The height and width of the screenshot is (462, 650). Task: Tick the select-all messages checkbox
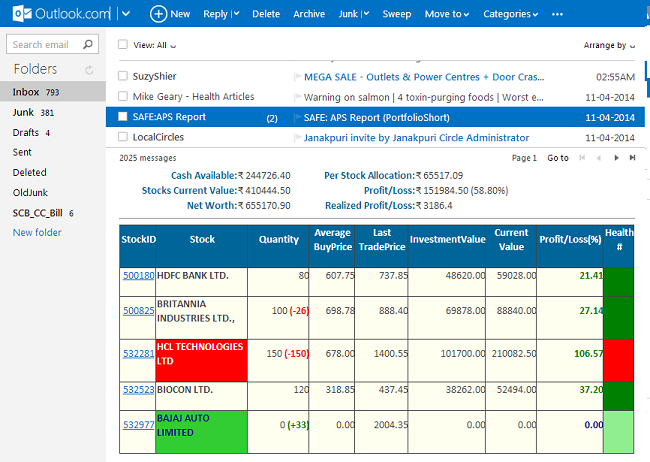(x=123, y=44)
